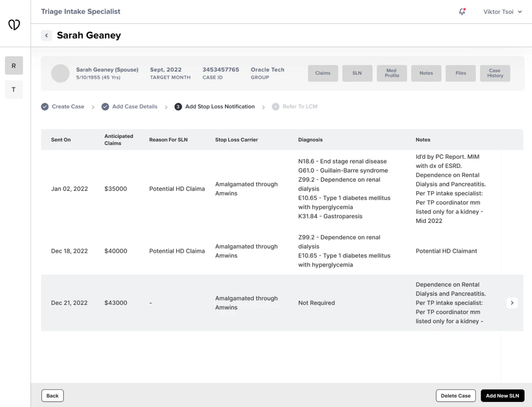This screenshot has height=407, width=532.
Task: Select the Jan 02, 2022 SLN row
Action: 282,189
